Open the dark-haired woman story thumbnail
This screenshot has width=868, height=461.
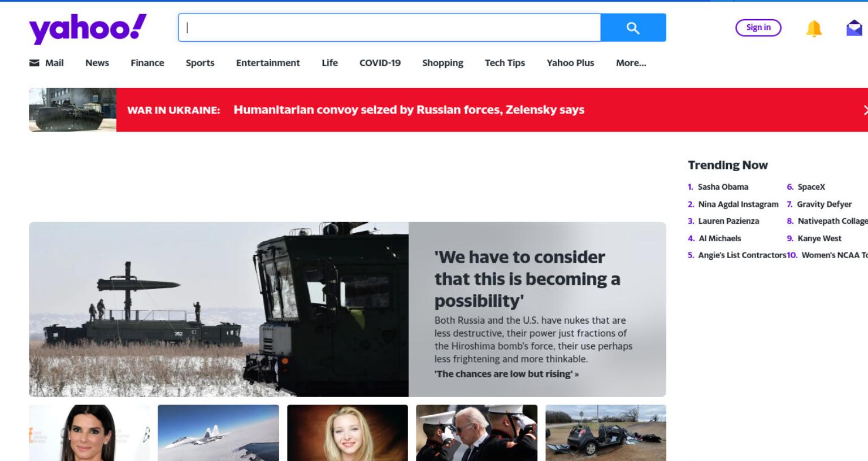[x=89, y=433]
